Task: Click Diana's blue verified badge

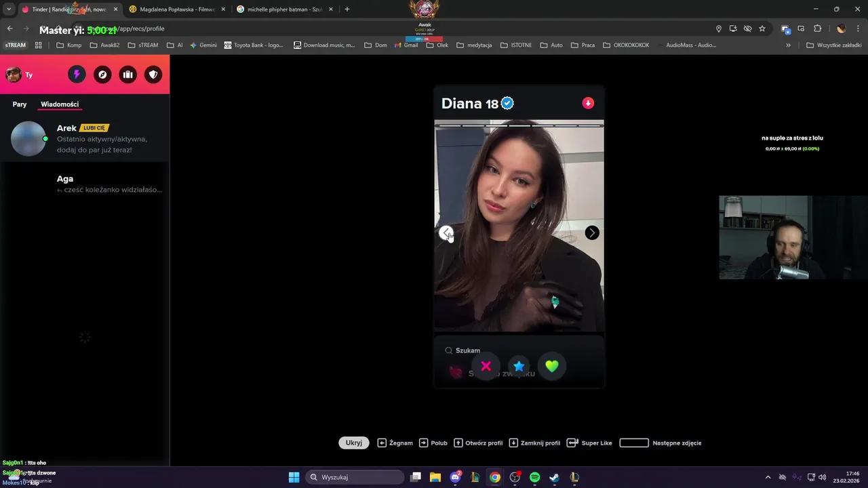Action: click(507, 104)
